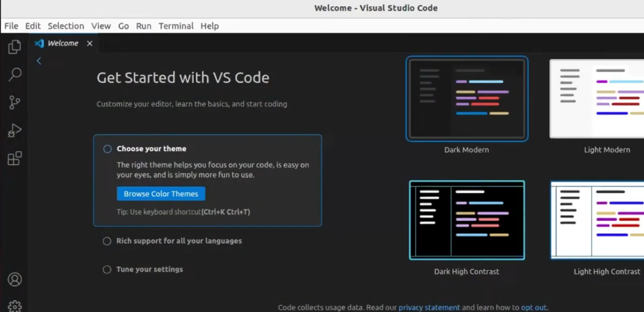Expand Rich support for all your languages
The image size is (644, 312).
pyautogui.click(x=179, y=241)
